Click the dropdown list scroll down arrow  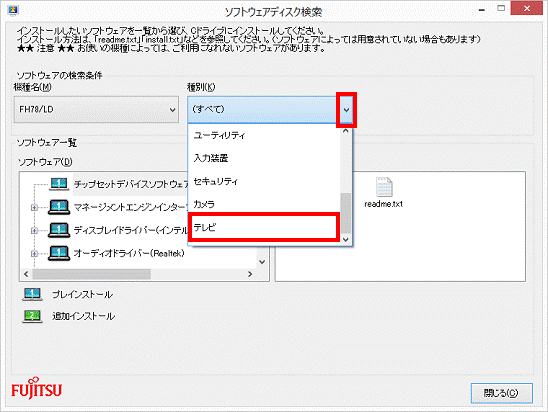pyautogui.click(x=346, y=239)
